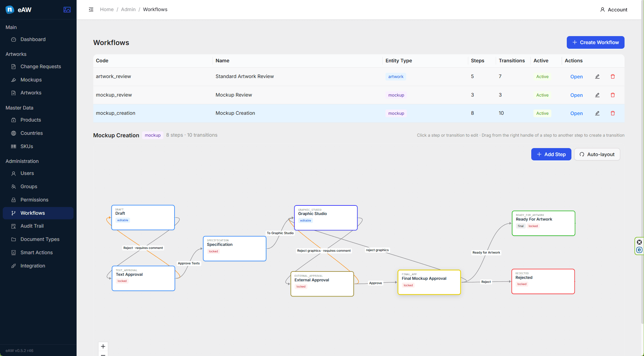The height and width of the screenshot is (356, 644).
Task: Click the 'artwork' entity type tag
Action: pos(396,77)
